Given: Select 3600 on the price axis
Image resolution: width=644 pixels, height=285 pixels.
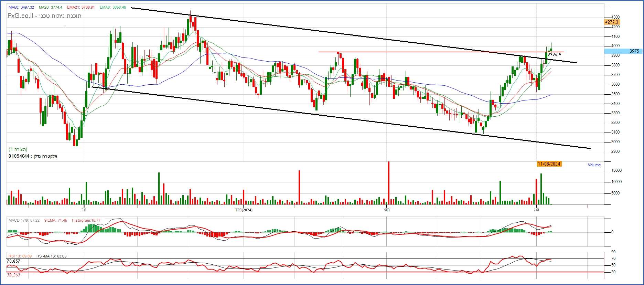Looking at the screenshot, I should [x=616, y=84].
